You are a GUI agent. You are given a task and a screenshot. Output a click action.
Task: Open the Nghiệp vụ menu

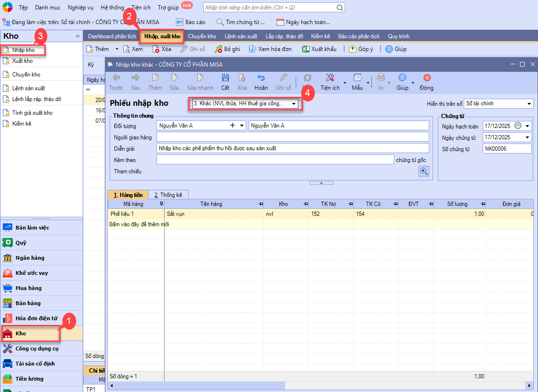(80, 8)
